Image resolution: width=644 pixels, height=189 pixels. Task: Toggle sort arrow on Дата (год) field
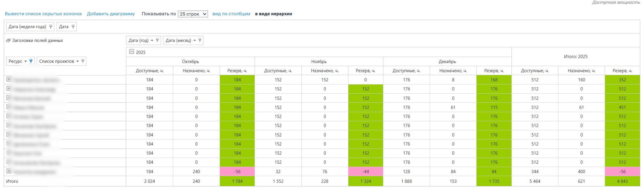pos(152,41)
